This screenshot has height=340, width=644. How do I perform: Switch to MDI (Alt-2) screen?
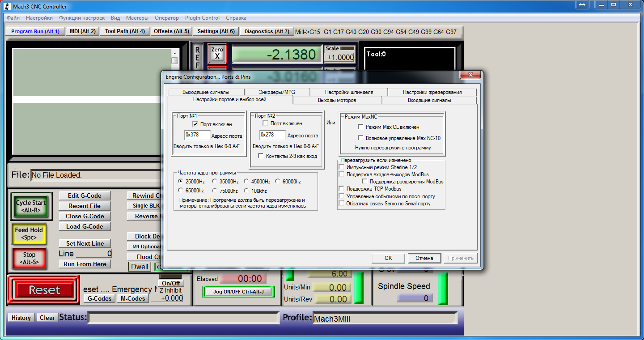pyautogui.click(x=83, y=31)
